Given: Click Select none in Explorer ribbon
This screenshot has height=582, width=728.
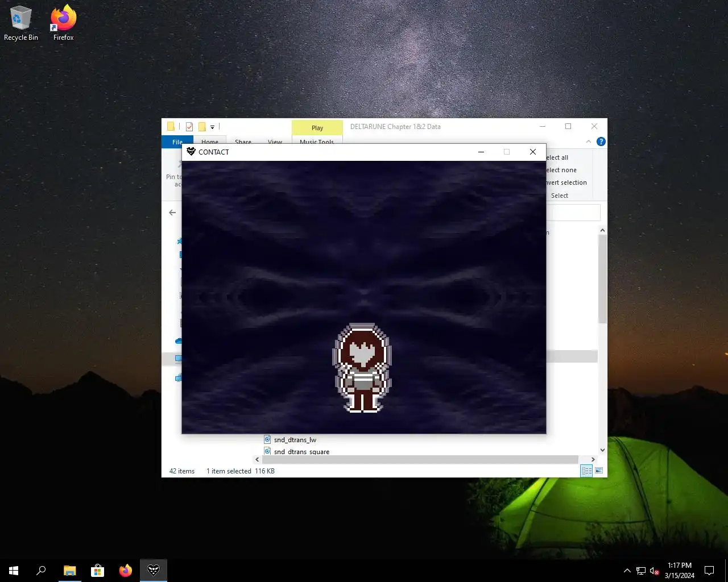Looking at the screenshot, I should pos(561,170).
